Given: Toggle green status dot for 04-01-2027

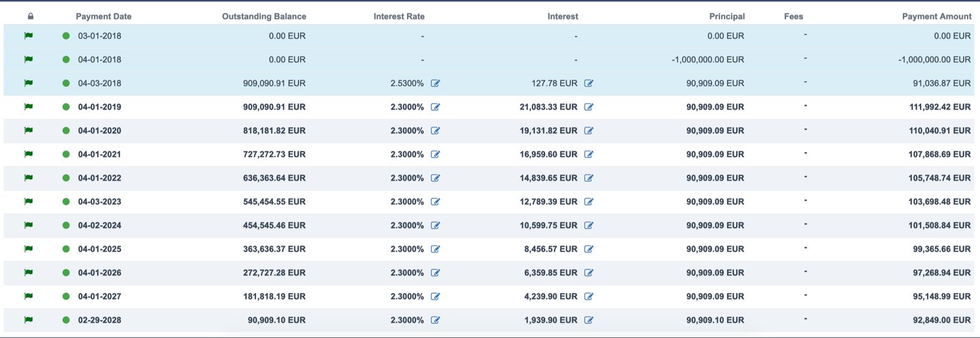Looking at the screenshot, I should click(x=66, y=296).
